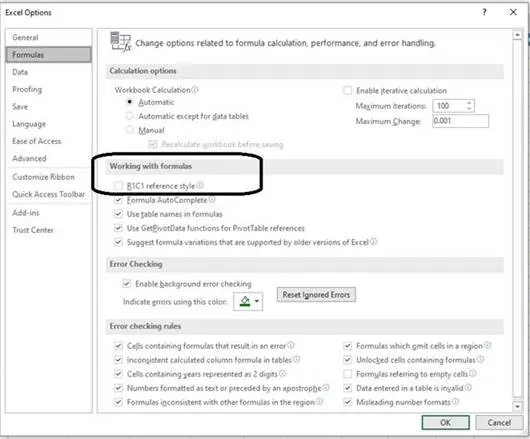
Task: Close the Excel Options dialog
Action: (513, 12)
